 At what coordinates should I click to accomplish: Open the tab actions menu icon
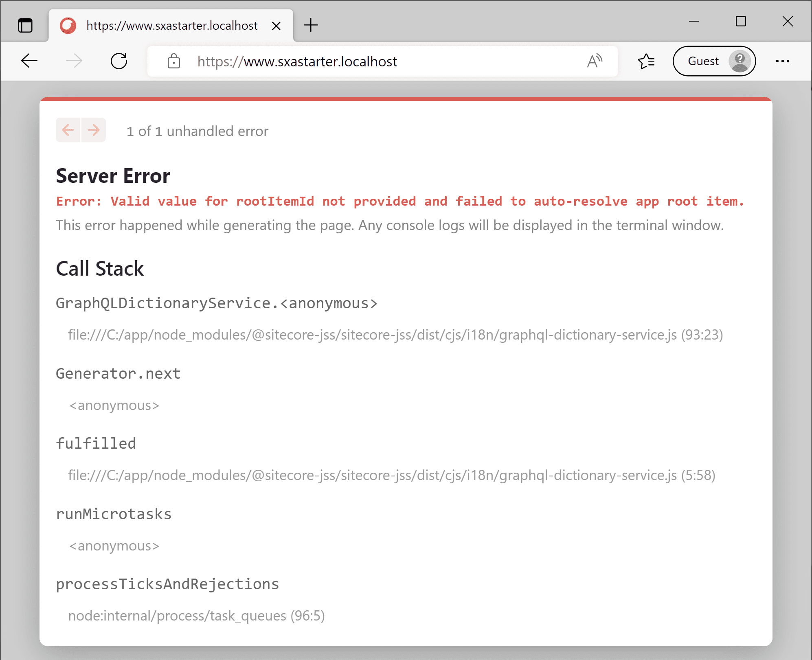[25, 25]
